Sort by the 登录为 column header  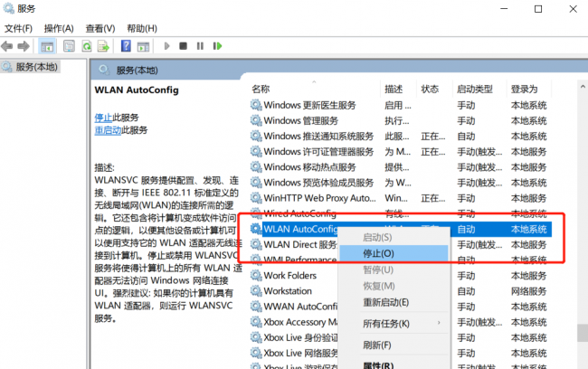[524, 89]
